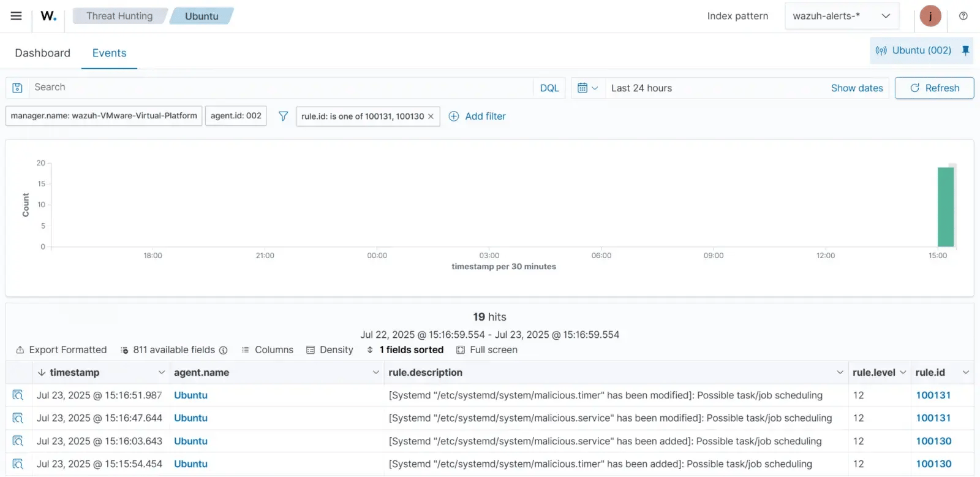Open rule.level column options chevron
The width and height of the screenshot is (980, 477).
pyautogui.click(x=903, y=372)
